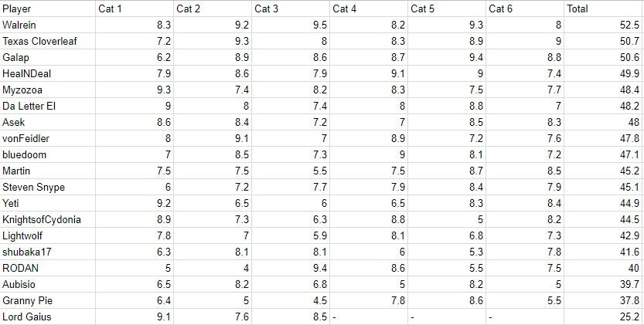Click Steven Snype's Cat 3 score 7.7

(291, 188)
